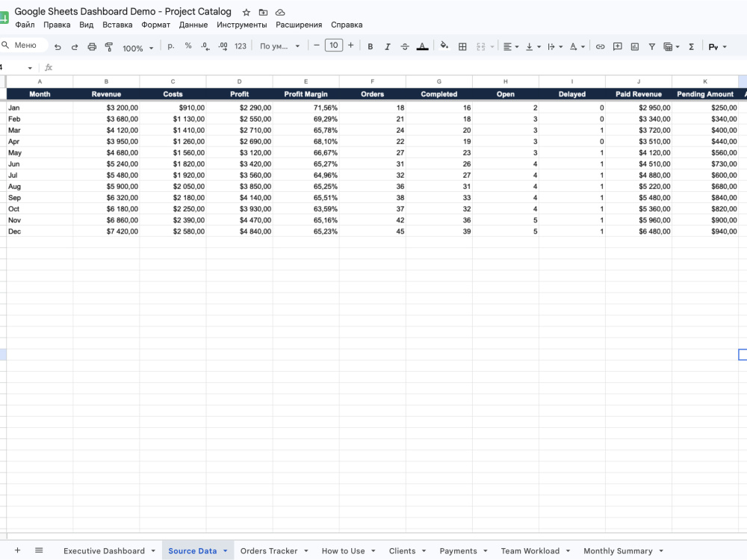Open the name box dropdown
Viewport: 747px width, 560px height.
30,68
